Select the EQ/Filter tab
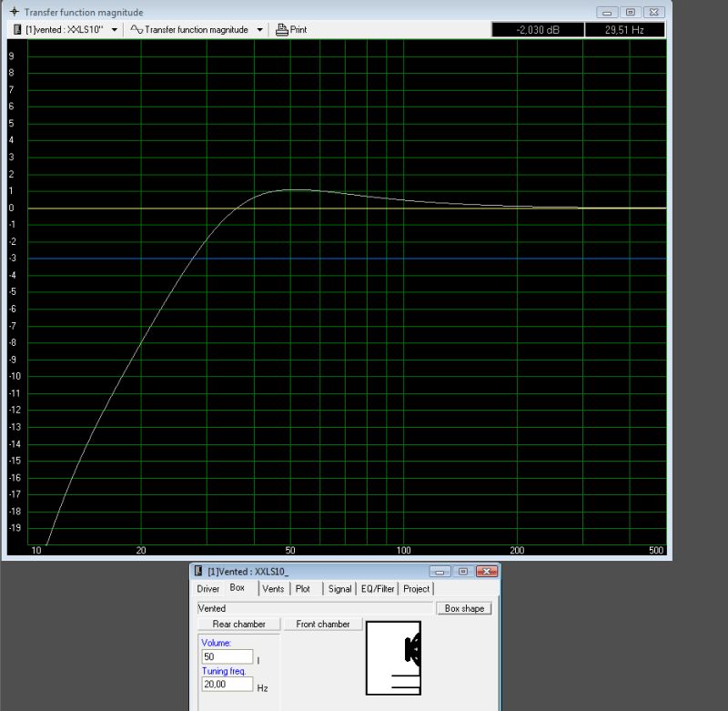Image resolution: width=728 pixels, height=711 pixels. (x=378, y=589)
